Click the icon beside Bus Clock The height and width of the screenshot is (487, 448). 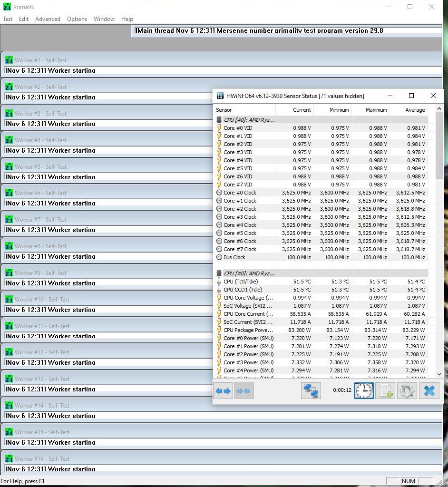[219, 257]
